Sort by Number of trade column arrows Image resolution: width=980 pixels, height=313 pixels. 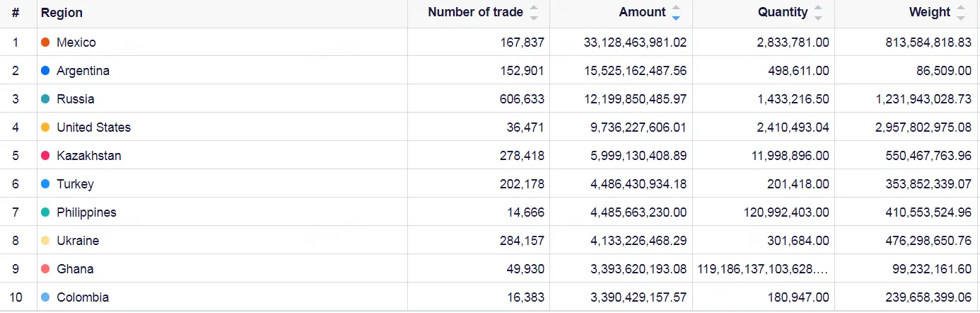(x=534, y=13)
